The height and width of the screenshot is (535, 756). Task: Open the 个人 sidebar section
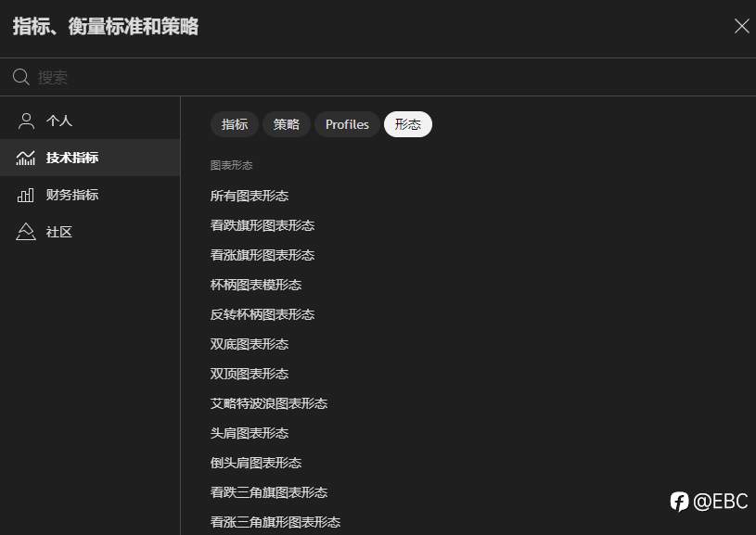click(90, 121)
